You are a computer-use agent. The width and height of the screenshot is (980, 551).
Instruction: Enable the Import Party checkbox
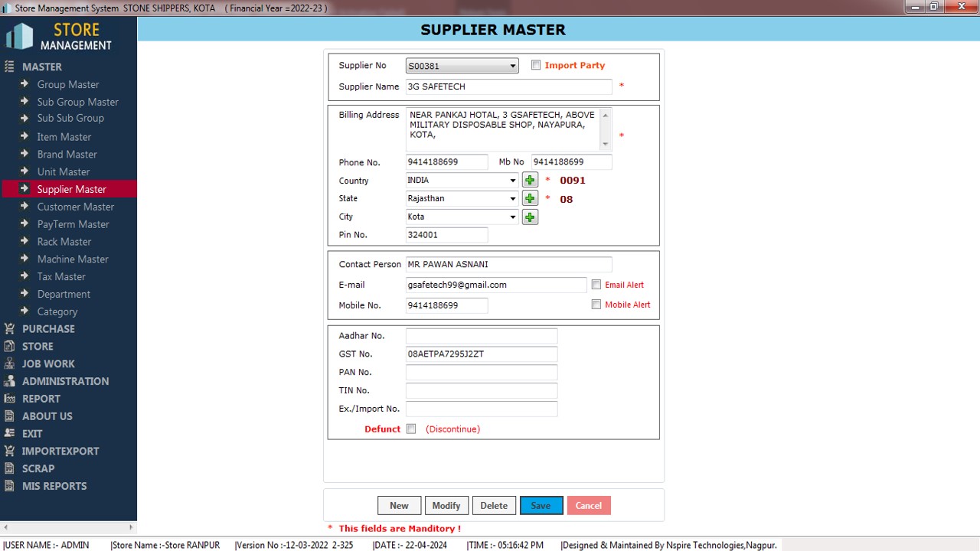click(x=536, y=66)
